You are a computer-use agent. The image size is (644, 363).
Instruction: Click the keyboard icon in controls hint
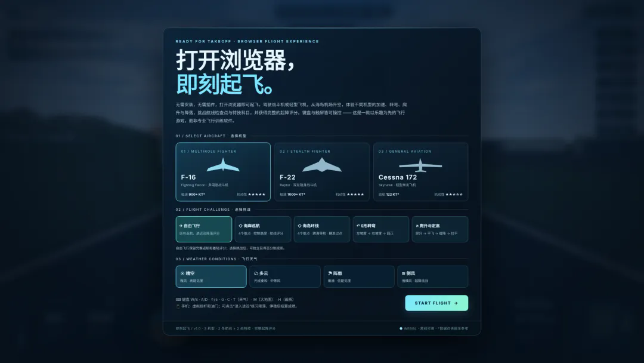pos(178,299)
